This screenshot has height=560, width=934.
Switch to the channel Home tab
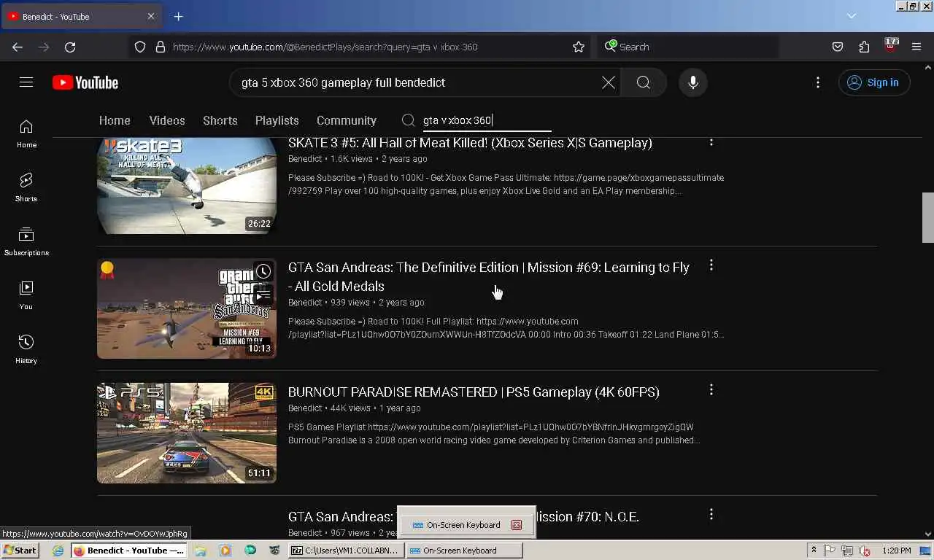coord(115,120)
